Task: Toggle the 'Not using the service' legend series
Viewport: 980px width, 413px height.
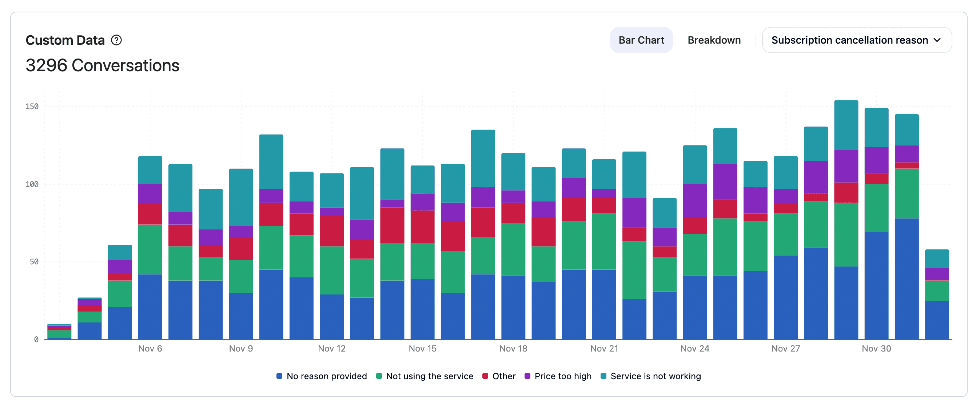Action: [429, 376]
